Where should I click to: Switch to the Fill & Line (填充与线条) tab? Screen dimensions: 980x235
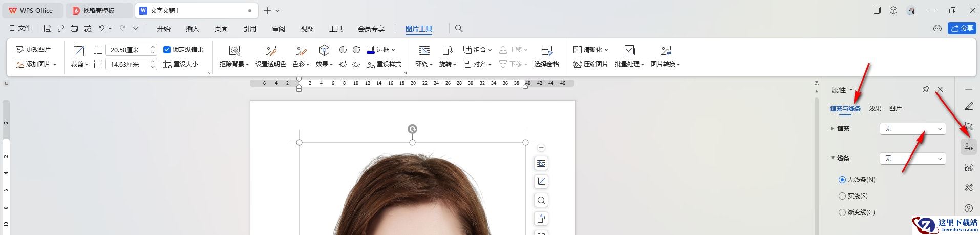845,109
